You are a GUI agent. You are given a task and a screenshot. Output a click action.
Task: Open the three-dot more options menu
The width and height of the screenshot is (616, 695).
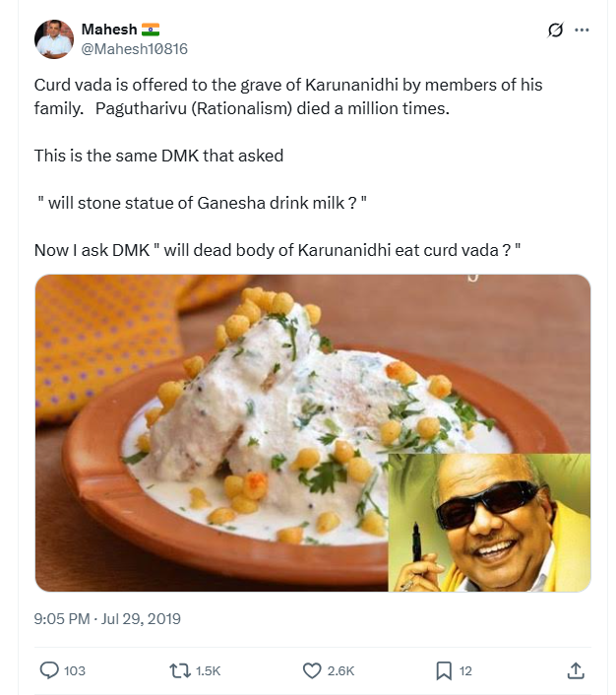tap(582, 31)
